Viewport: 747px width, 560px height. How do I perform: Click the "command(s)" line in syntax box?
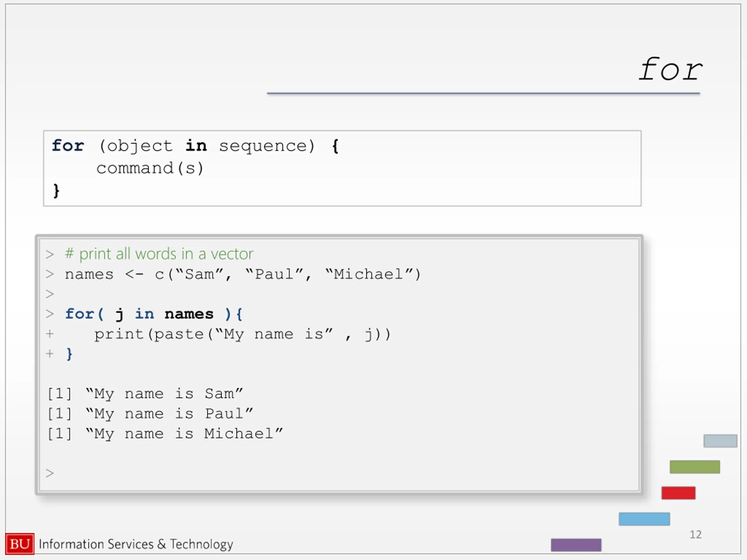(150, 168)
